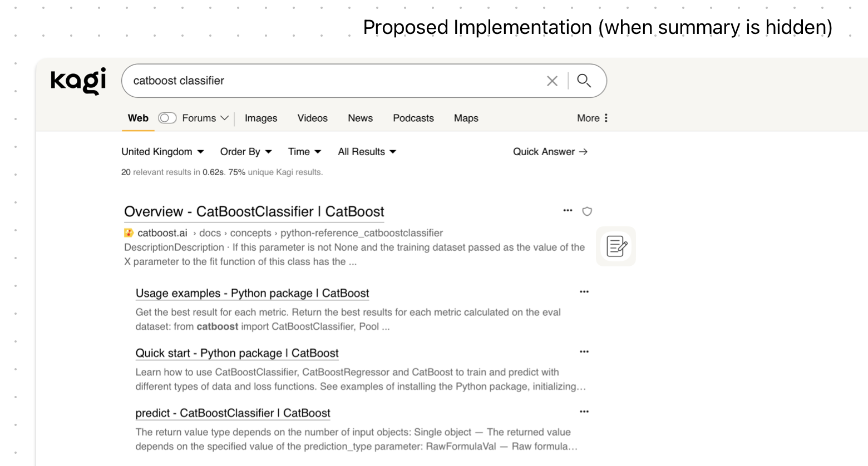Open the United Kingdom region dropdown
Viewport: 868px width, 466px height.
click(162, 152)
